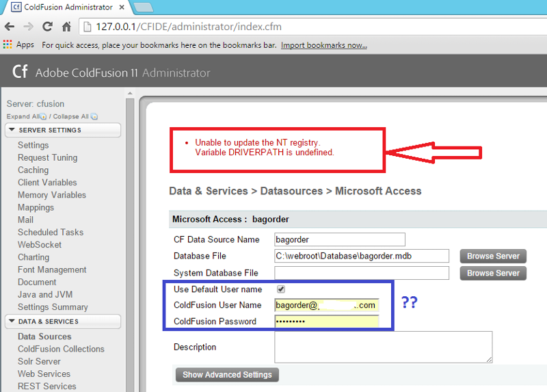
Task: Reload the ColdFusion Administrator page
Action: tap(47, 27)
